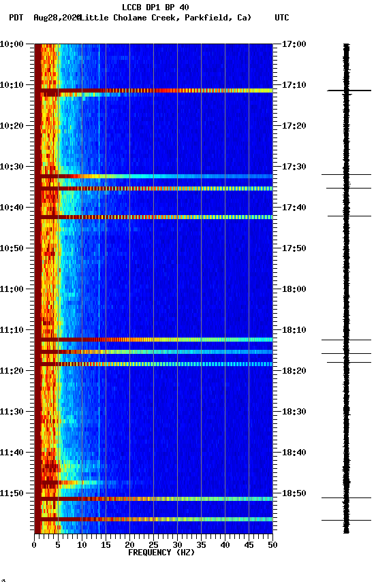The height and width of the screenshot is (588, 376).
Task: Click the "17:30" UTC time label
Action: (294, 167)
